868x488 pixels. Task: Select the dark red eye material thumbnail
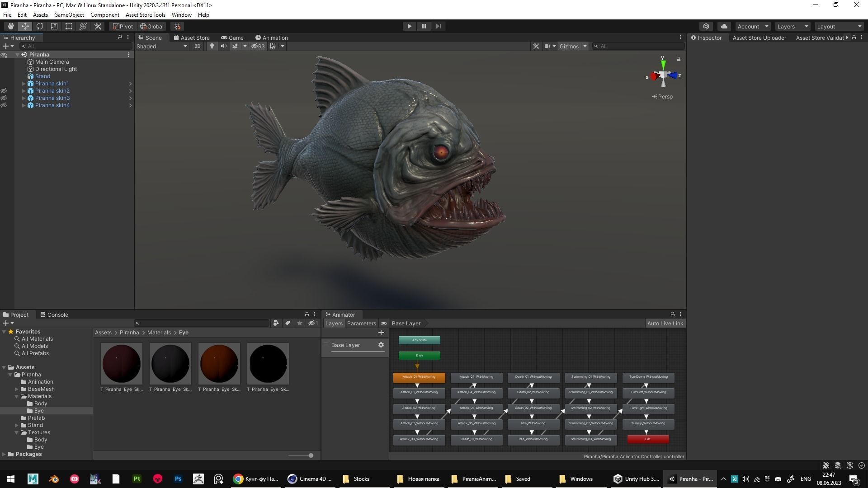point(121,363)
